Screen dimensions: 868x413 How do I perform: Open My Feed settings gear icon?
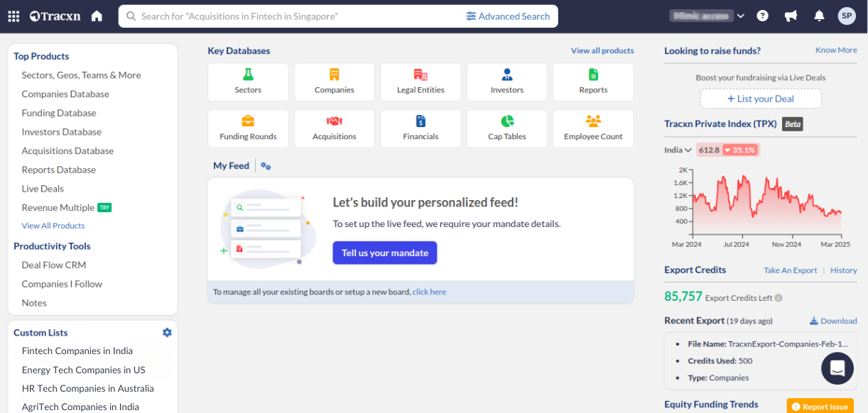(x=266, y=166)
